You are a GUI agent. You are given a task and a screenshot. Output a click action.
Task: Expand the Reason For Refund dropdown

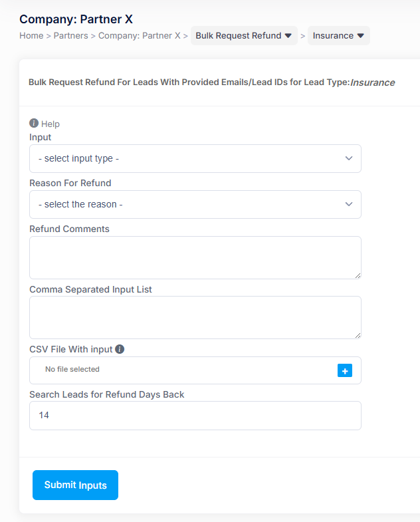click(195, 205)
